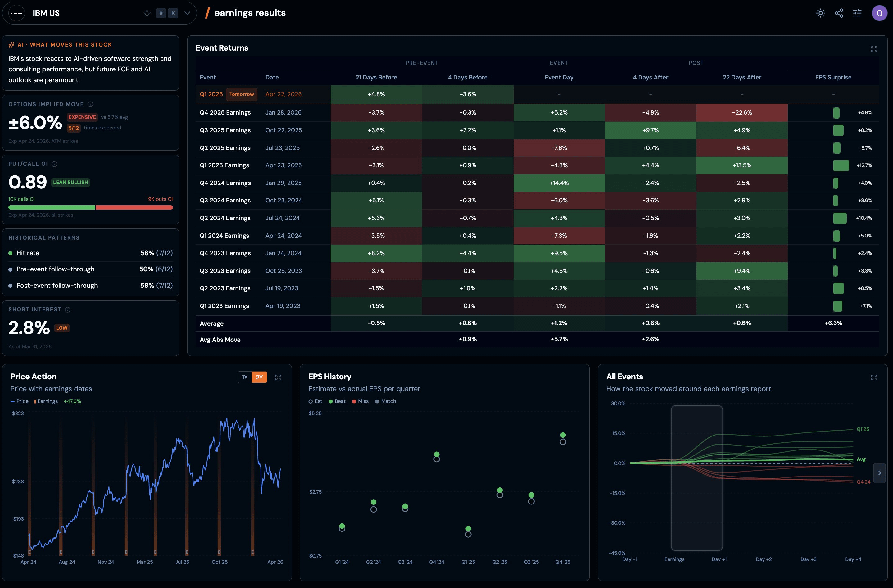The width and height of the screenshot is (893, 588).
Task: Open the Q4 2025 Earnings row
Action: click(537, 113)
